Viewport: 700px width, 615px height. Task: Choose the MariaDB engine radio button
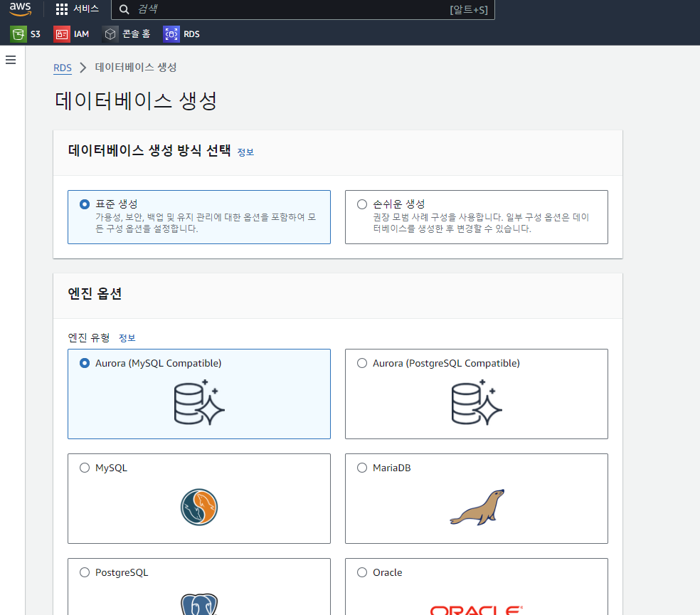tap(362, 468)
